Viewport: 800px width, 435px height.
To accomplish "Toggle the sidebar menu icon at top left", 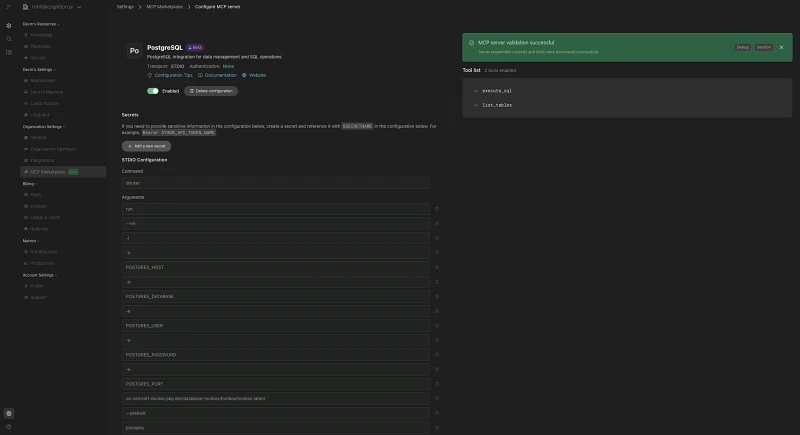I will tap(9, 7).
